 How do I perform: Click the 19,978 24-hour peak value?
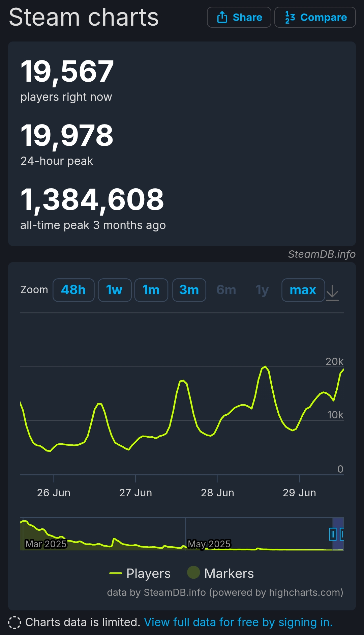click(x=67, y=135)
